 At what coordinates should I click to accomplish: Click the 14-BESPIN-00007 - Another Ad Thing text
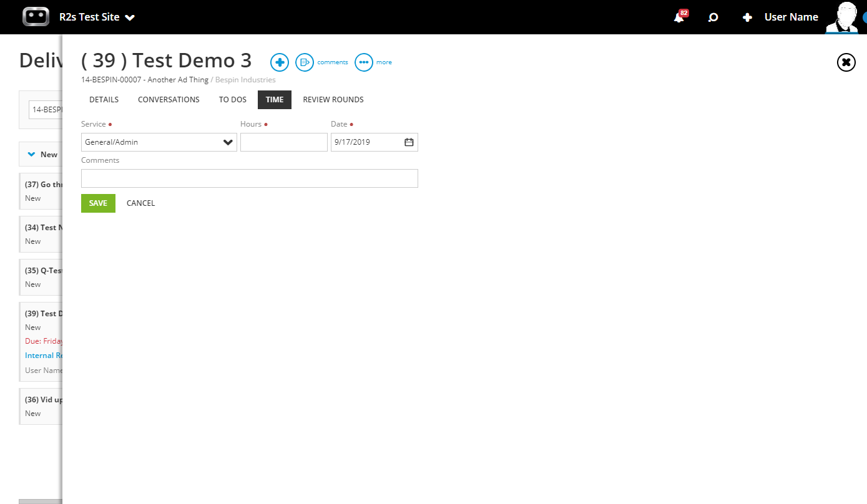coord(145,80)
